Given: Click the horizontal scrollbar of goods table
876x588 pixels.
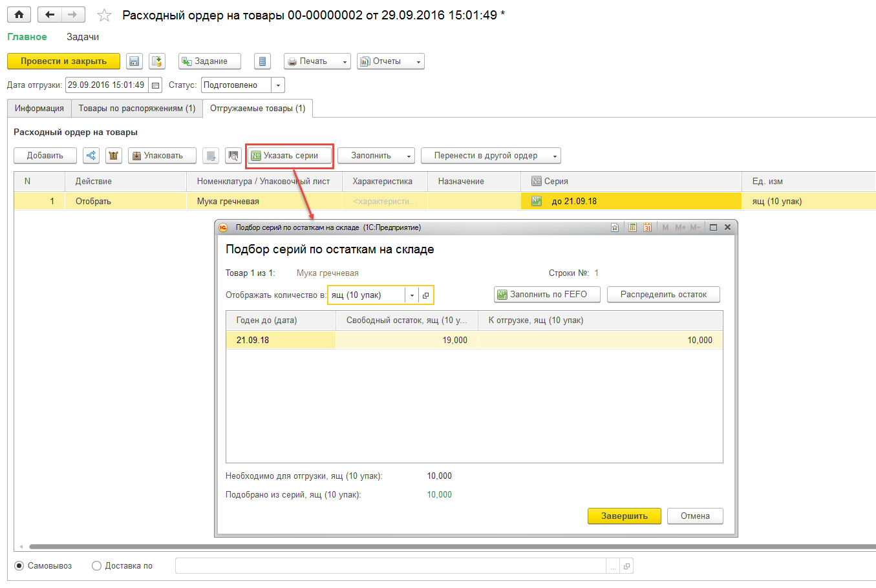Looking at the screenshot, I should (x=453, y=547).
